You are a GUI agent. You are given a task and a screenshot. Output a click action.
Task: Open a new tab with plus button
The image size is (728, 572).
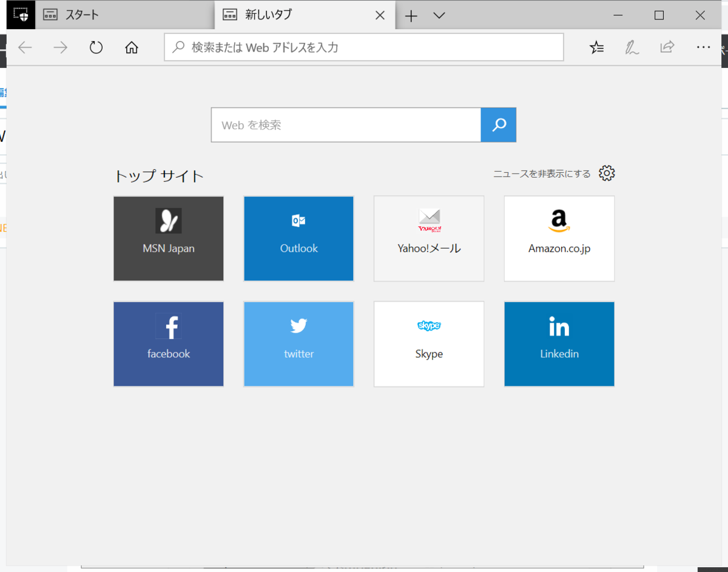coord(411,16)
